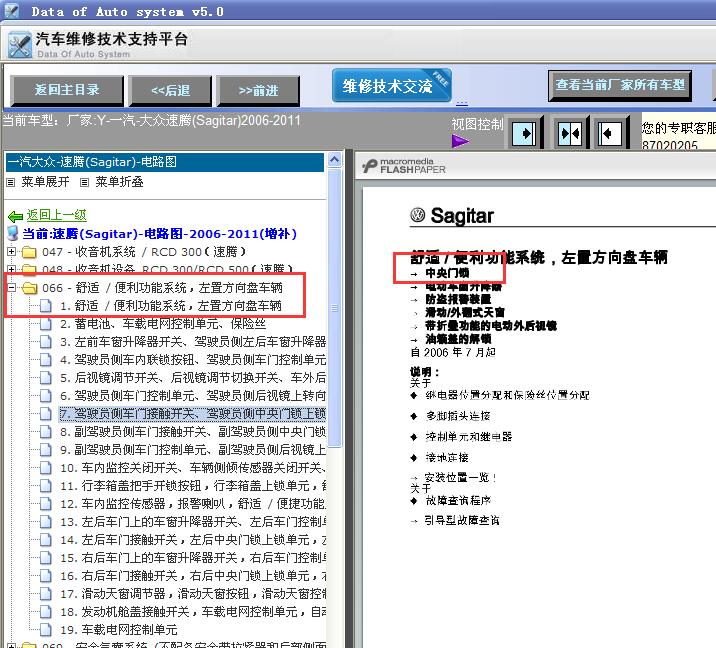Open item 3. 左前车窗升降器开关
Image resolution: width=716 pixels, height=648 pixels.
pyautogui.click(x=193, y=342)
